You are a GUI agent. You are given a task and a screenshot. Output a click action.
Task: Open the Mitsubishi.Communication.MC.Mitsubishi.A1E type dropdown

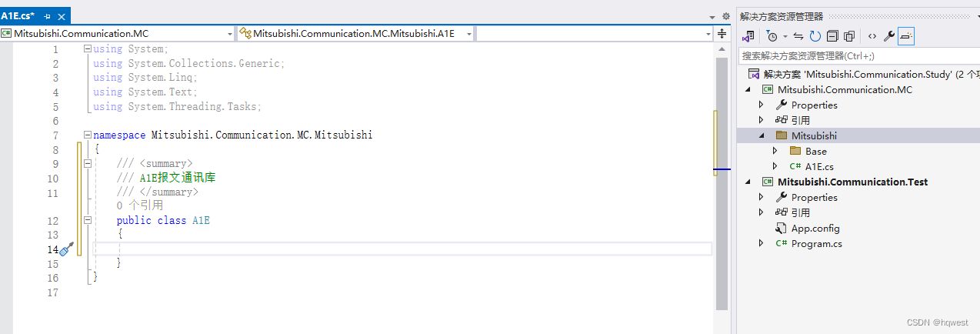[468, 34]
